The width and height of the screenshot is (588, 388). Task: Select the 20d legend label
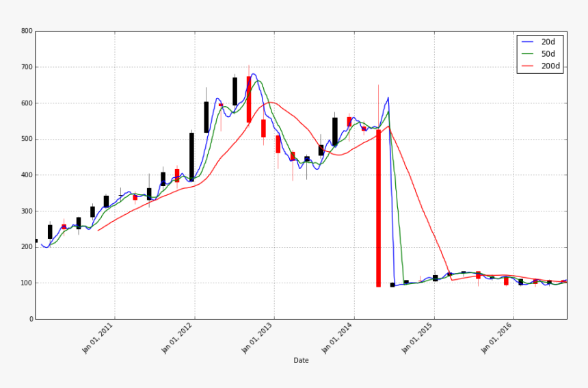pos(550,40)
